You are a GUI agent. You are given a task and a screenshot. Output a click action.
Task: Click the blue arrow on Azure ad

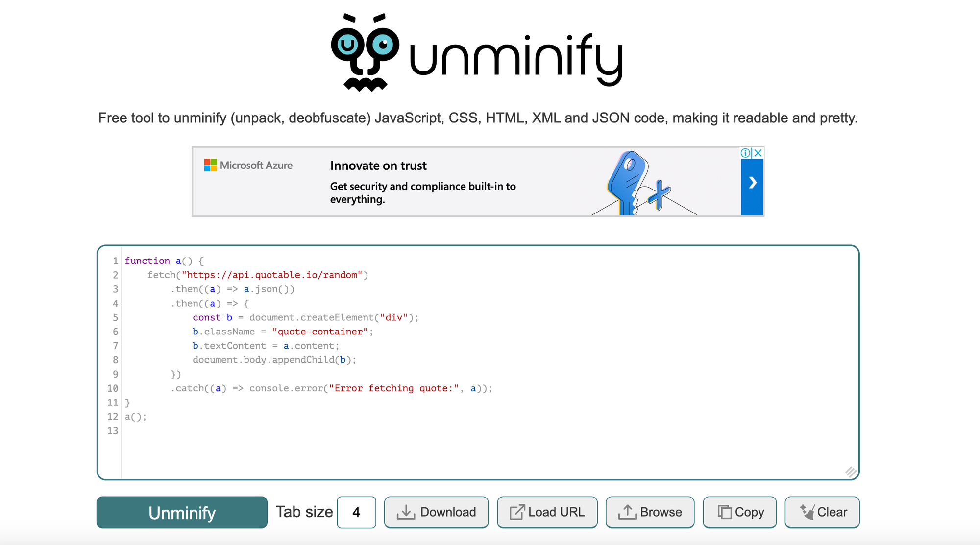click(752, 183)
